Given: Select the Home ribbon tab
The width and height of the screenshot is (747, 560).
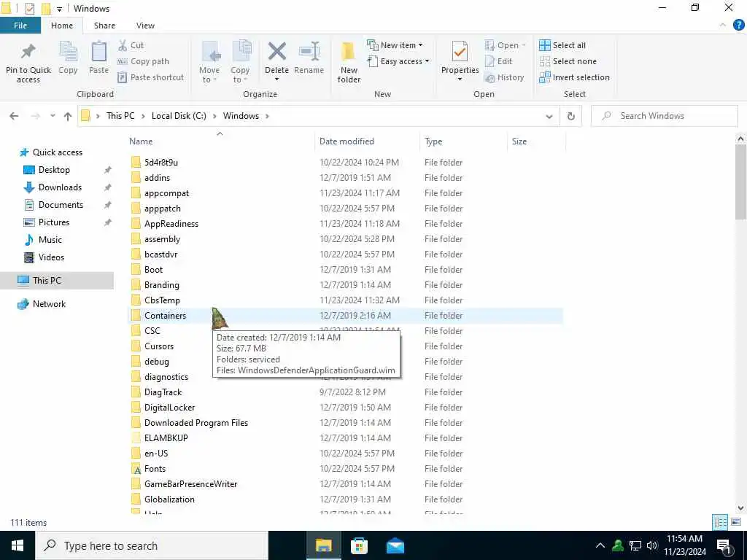Looking at the screenshot, I should (x=62, y=26).
